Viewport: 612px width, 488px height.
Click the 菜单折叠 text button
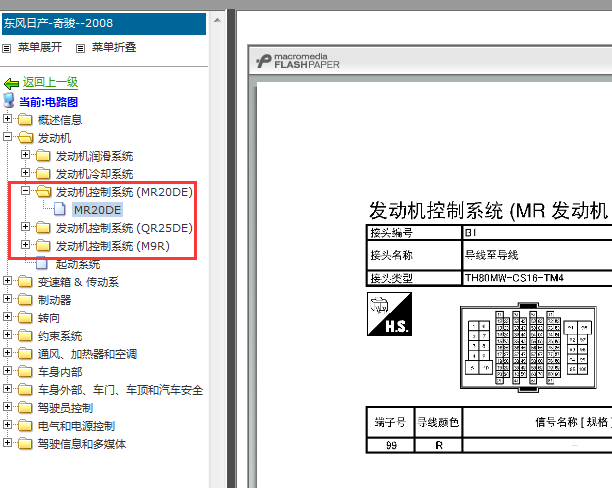click(x=114, y=48)
